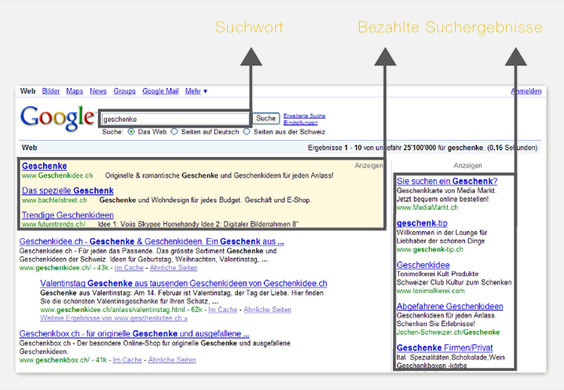The image size is (564, 390).
Task: Click 'Im Cache' for geschenkbox.ch result
Action: click(x=127, y=360)
